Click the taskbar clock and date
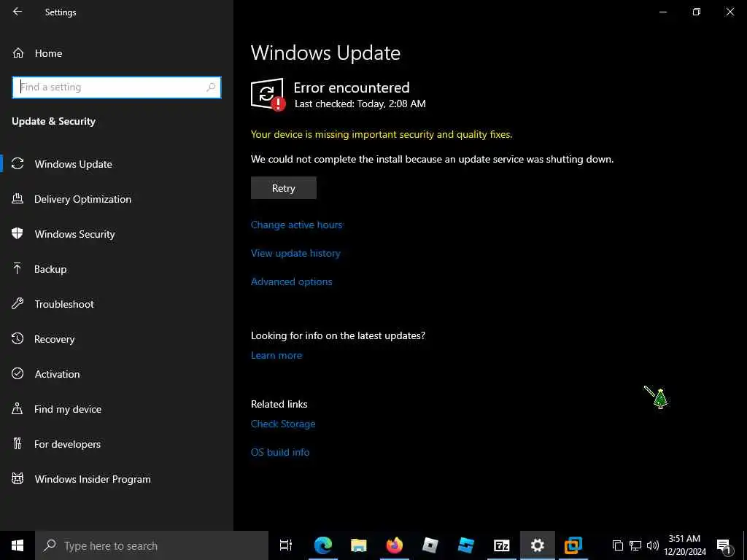 click(x=684, y=545)
